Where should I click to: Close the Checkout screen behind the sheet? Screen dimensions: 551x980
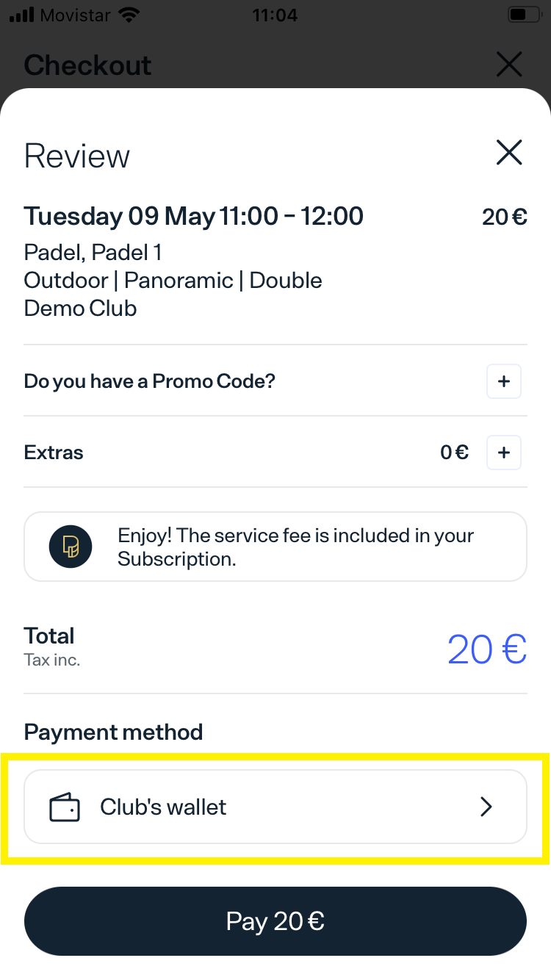point(508,65)
